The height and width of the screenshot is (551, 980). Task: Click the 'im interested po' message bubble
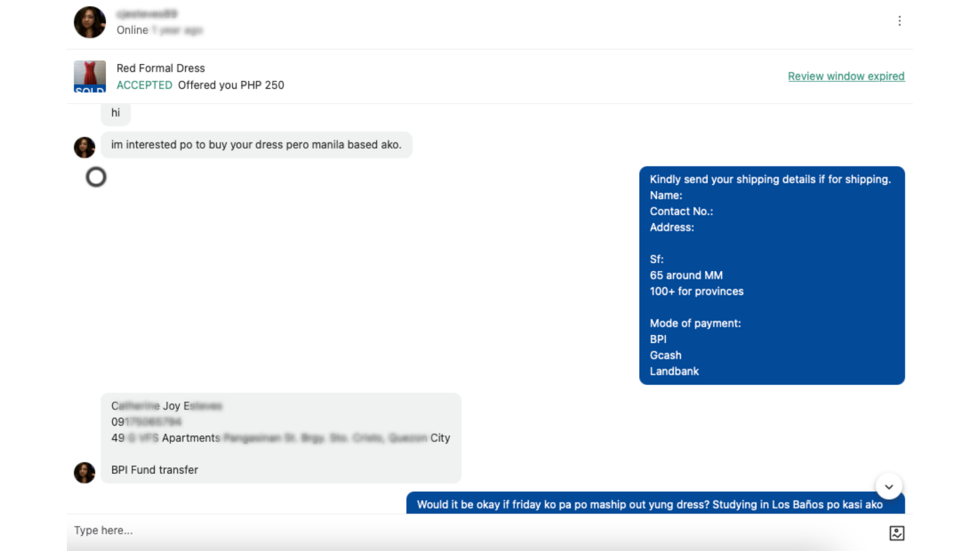[x=256, y=145]
